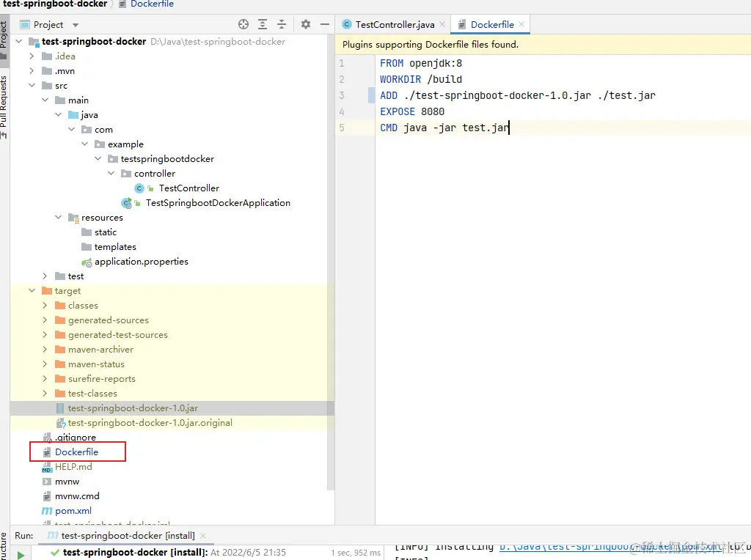The height and width of the screenshot is (560, 751).
Task: Collapse the resources folder
Action: [59, 217]
